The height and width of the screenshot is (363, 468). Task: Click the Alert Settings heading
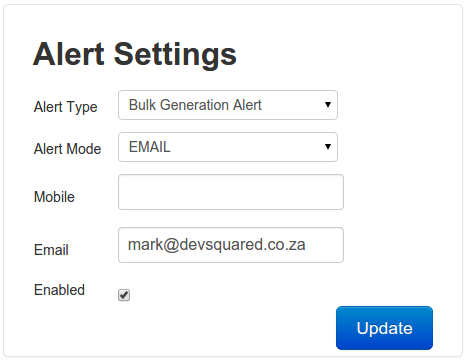[x=135, y=54]
